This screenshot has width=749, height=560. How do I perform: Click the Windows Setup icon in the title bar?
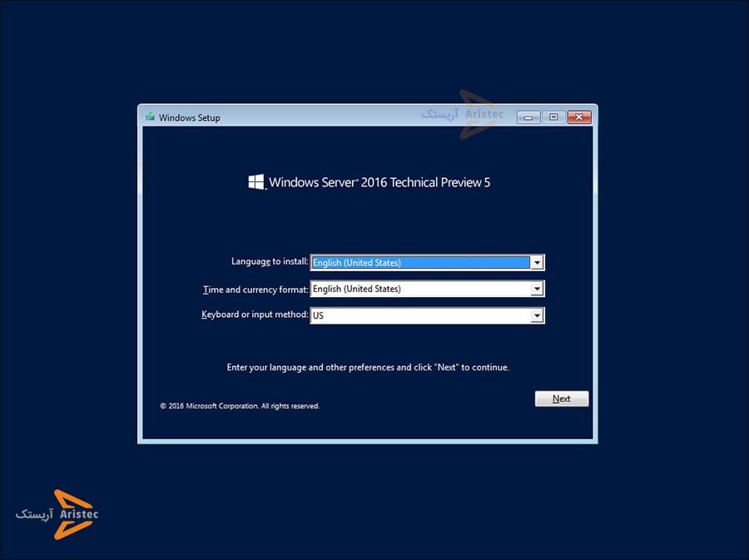(151, 116)
